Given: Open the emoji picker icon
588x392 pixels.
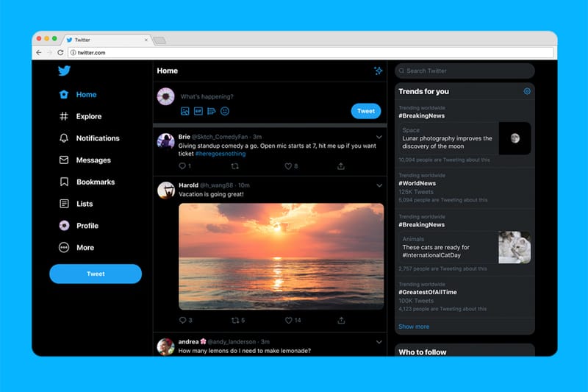Looking at the screenshot, I should (225, 111).
